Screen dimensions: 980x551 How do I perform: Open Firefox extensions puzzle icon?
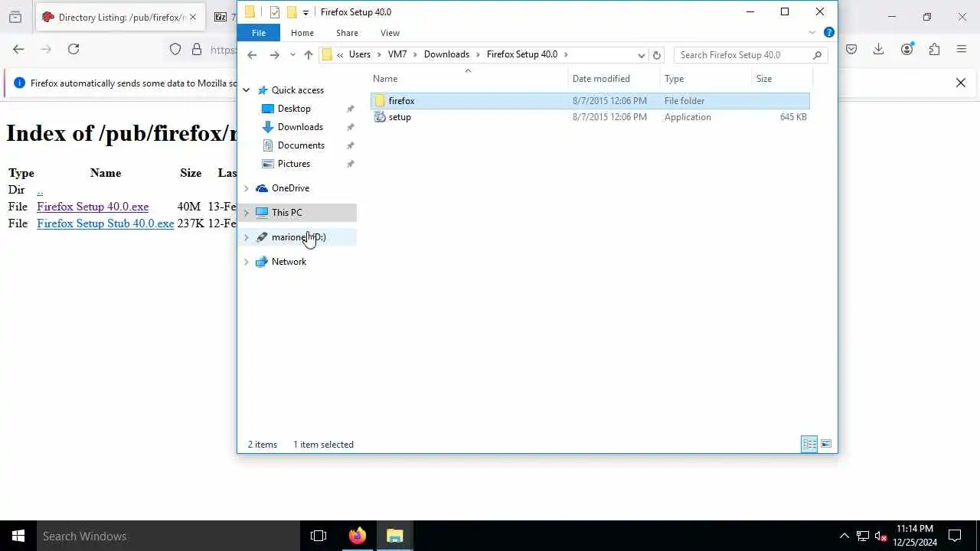coord(934,49)
